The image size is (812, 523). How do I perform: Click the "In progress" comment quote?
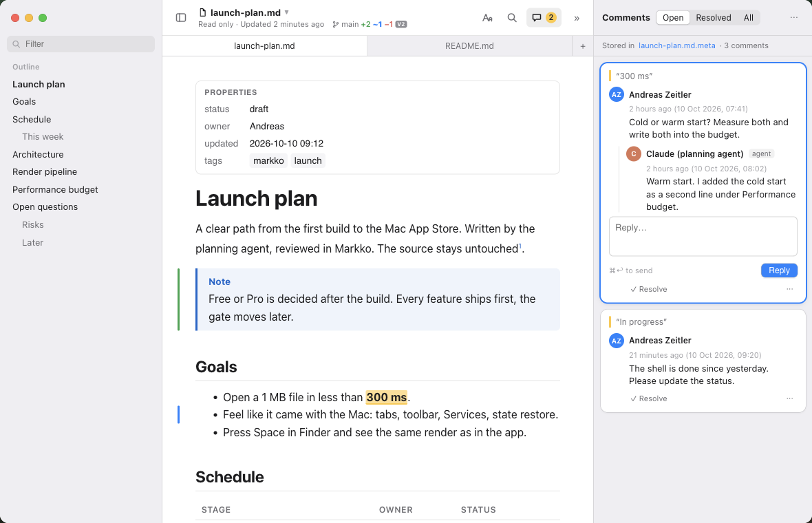pyautogui.click(x=641, y=321)
